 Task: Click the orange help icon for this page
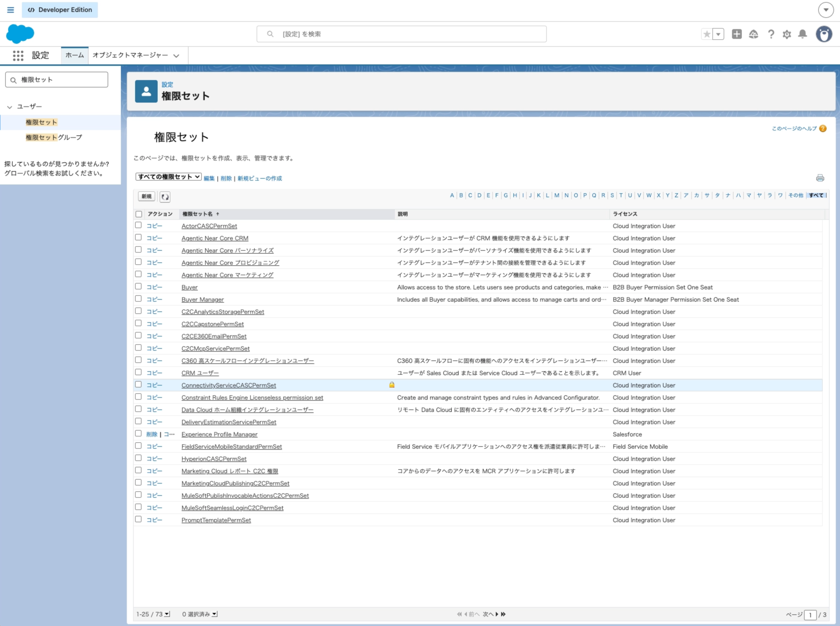tap(823, 128)
